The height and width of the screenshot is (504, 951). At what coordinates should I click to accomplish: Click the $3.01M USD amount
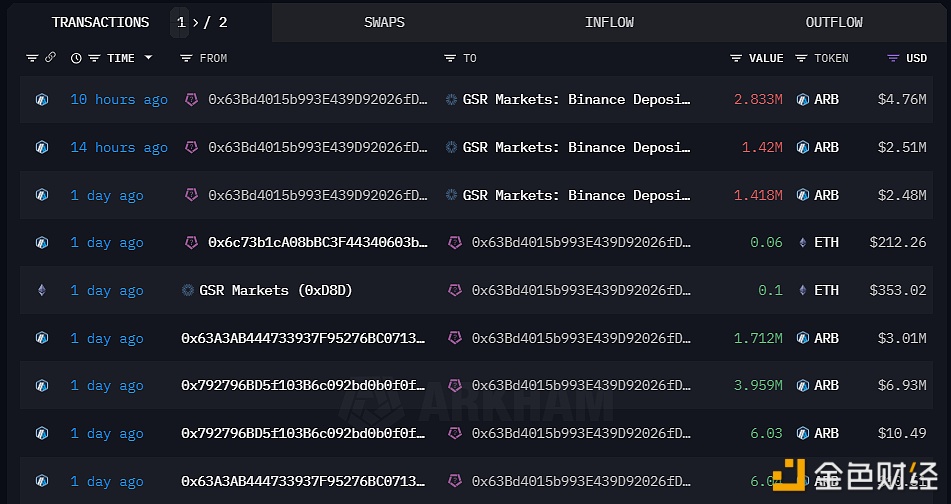point(902,338)
